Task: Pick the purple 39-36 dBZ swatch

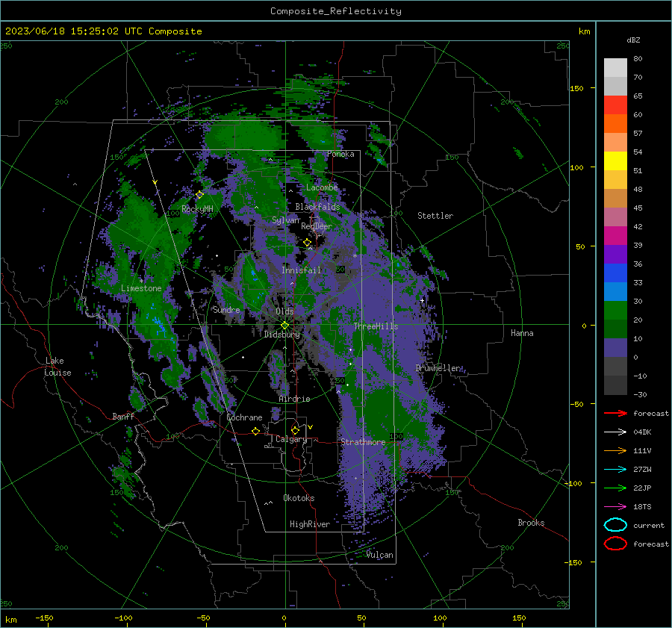Action: click(x=615, y=255)
